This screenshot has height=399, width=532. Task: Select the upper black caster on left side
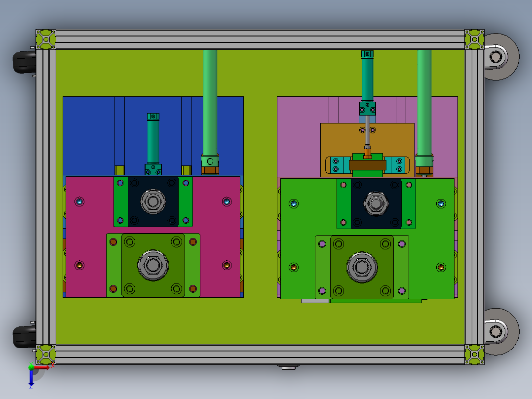(24, 62)
